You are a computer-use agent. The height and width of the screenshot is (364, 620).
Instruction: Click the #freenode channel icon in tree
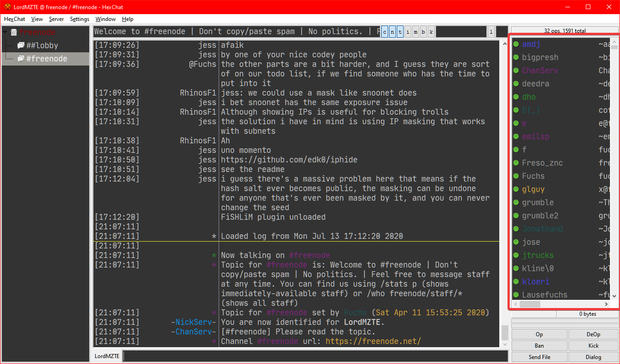point(20,59)
